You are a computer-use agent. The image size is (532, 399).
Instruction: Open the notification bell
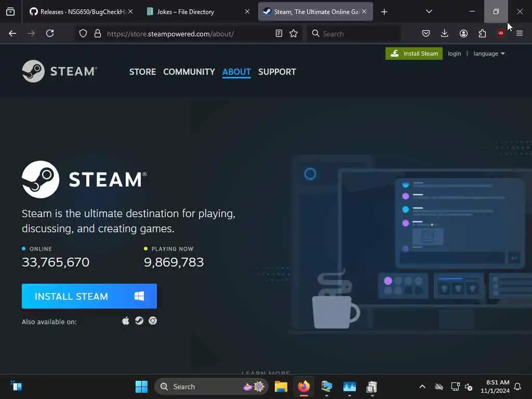point(517,387)
